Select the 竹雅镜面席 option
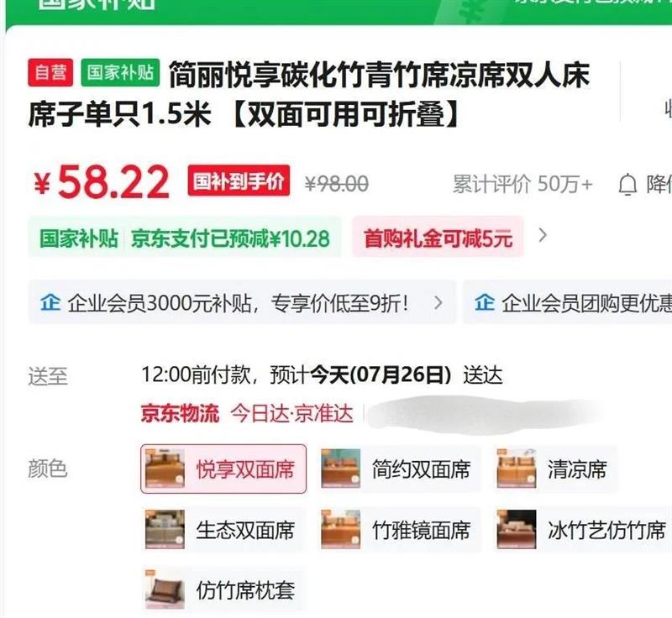The height and width of the screenshot is (618, 672). (x=401, y=530)
